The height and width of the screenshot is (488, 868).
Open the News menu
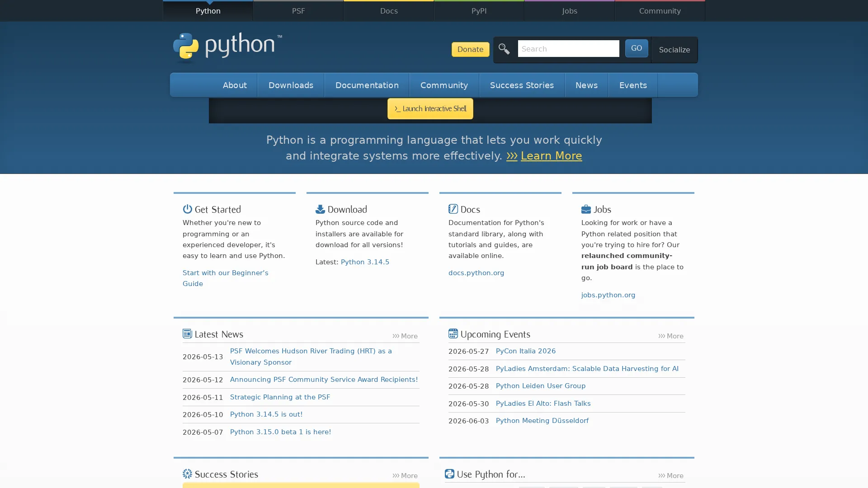586,85
